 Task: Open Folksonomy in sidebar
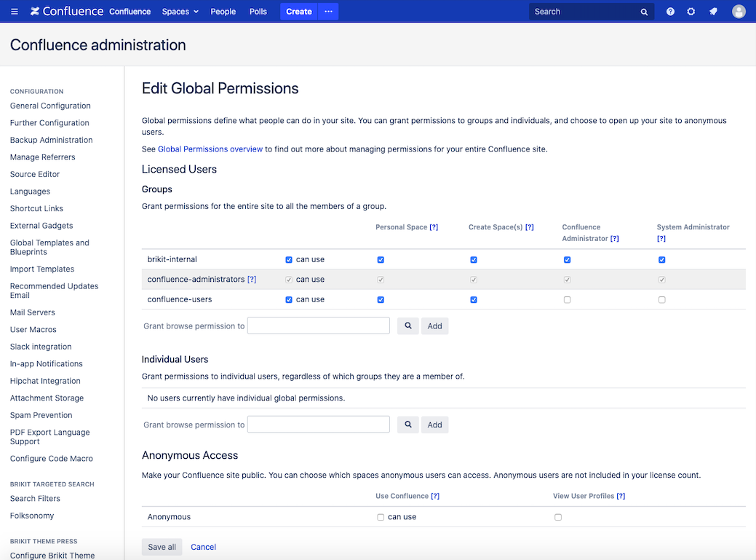pyautogui.click(x=32, y=516)
